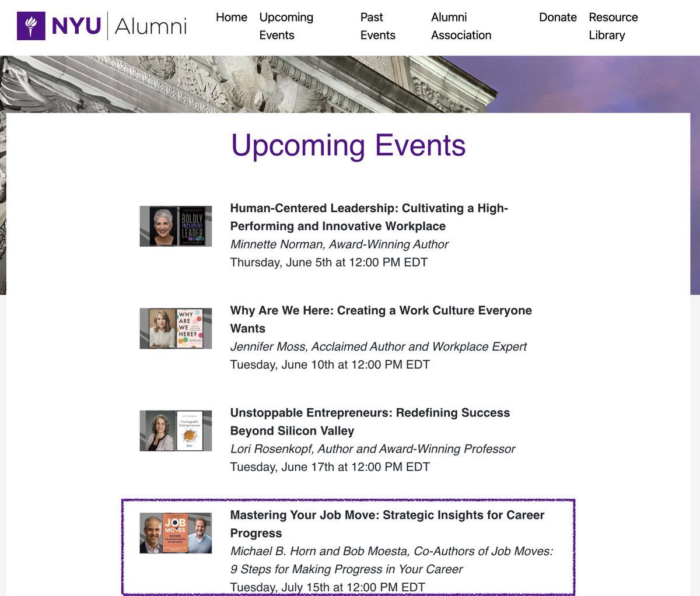The height and width of the screenshot is (596, 700).
Task: Click the Why Are We Here book thumbnail
Action: pyautogui.click(x=176, y=328)
